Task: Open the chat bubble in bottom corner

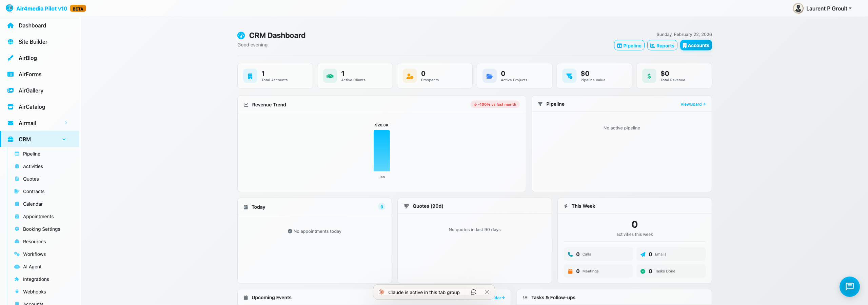Action: (x=849, y=286)
